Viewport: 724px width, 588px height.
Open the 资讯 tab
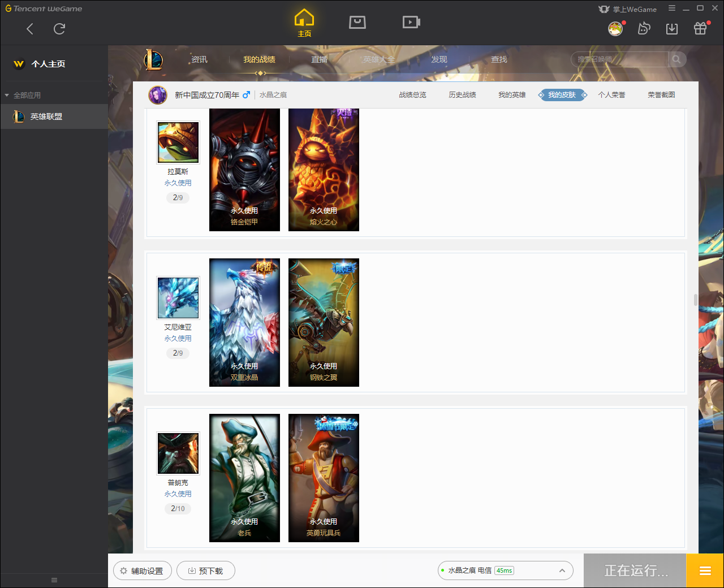[x=199, y=59]
